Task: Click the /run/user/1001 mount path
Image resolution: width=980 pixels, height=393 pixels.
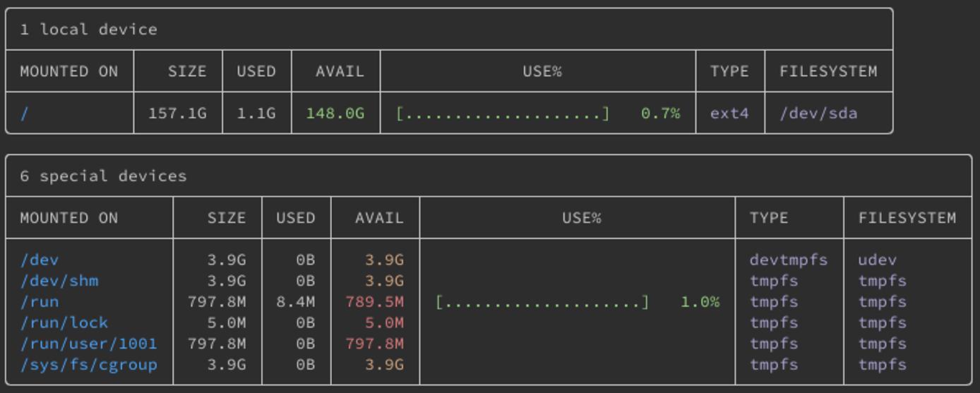Action: [x=88, y=344]
